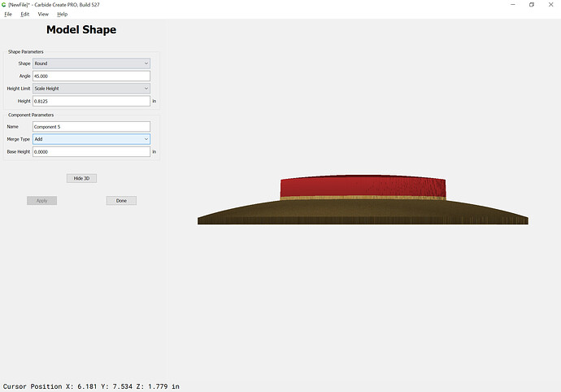This screenshot has width=561, height=392.
Task: Click the Apply button
Action: (41, 200)
